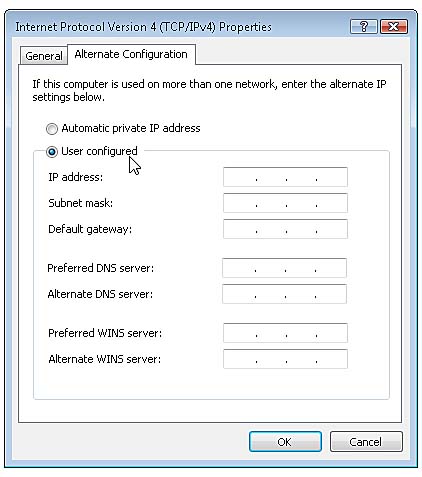Close the TCP/IPv4 Properties dialog

point(393,26)
